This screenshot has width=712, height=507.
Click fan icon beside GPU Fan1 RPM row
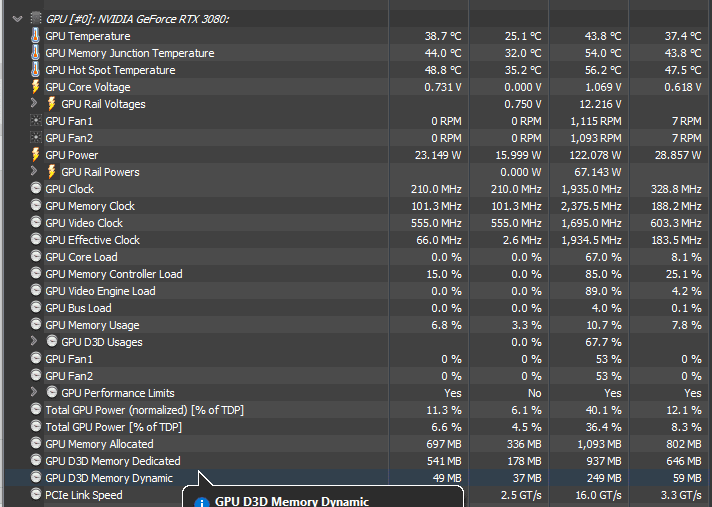coord(35,121)
